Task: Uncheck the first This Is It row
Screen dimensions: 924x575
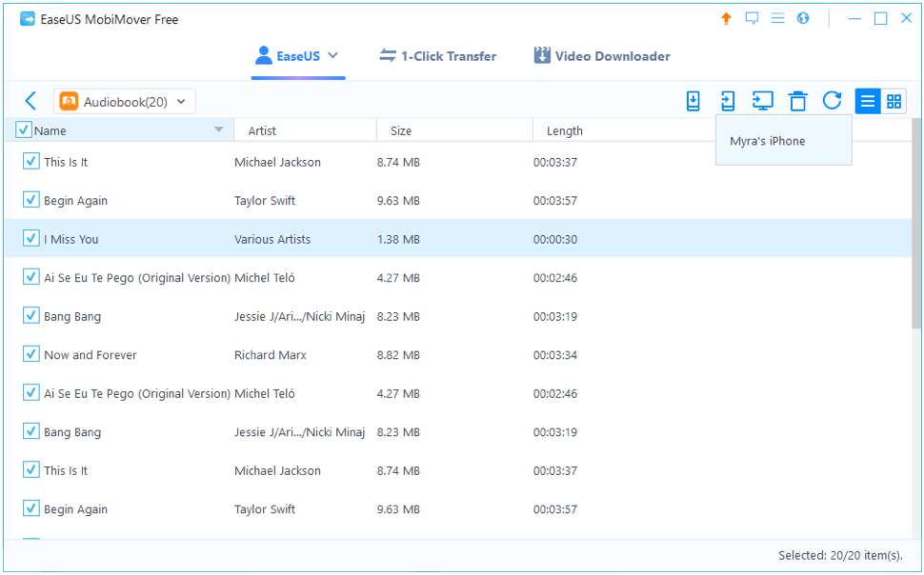Action: pos(30,161)
